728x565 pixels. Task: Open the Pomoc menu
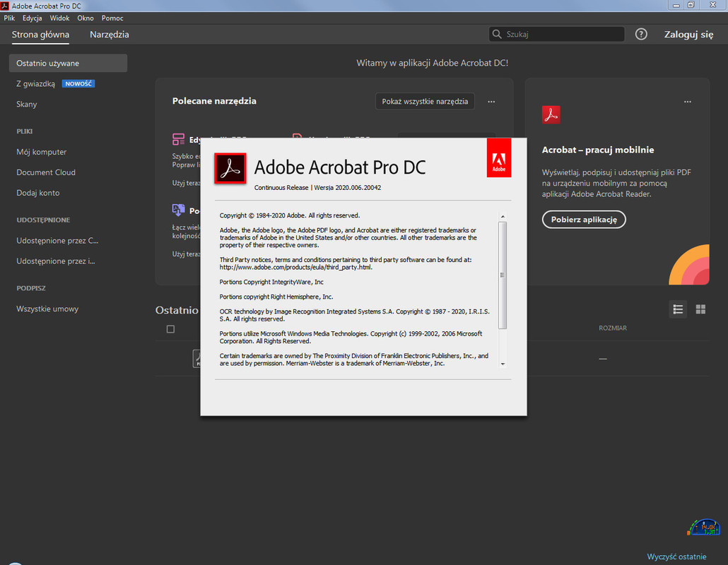click(112, 18)
